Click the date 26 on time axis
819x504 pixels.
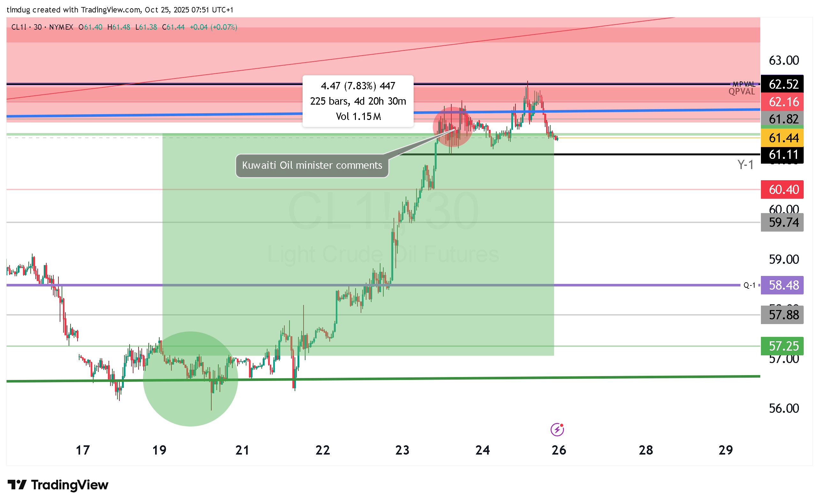coord(559,450)
